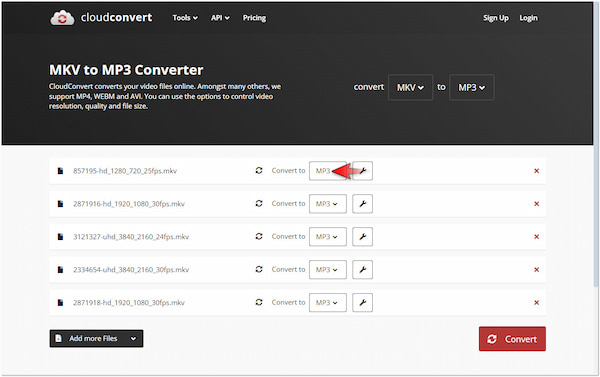Click refresh arrows icon beside 2871916-hd_1920_1080_30fps.mkv

pyautogui.click(x=259, y=203)
